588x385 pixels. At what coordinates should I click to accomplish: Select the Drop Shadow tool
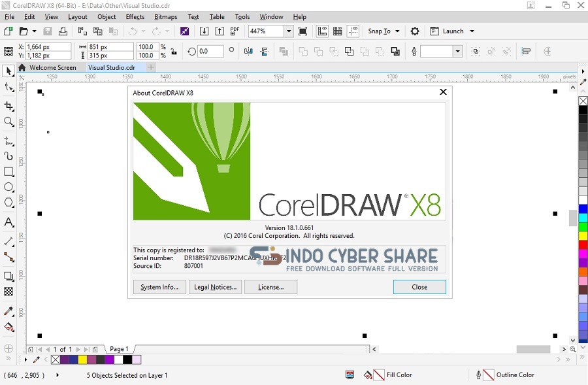pyautogui.click(x=8, y=276)
